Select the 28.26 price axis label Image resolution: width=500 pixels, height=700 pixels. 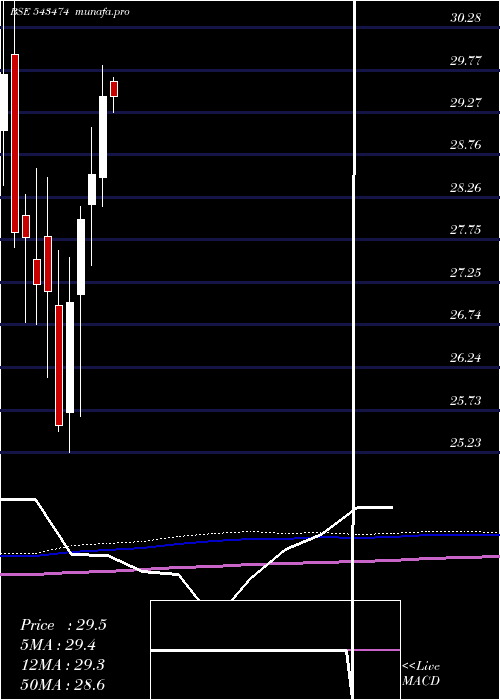pos(466,188)
